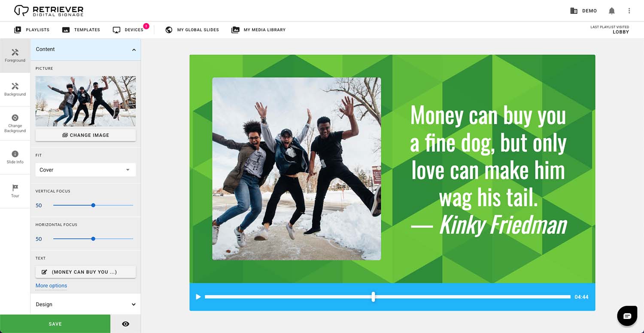Click the 04:44 time display
Screen dimensions: 644x333
581,297
